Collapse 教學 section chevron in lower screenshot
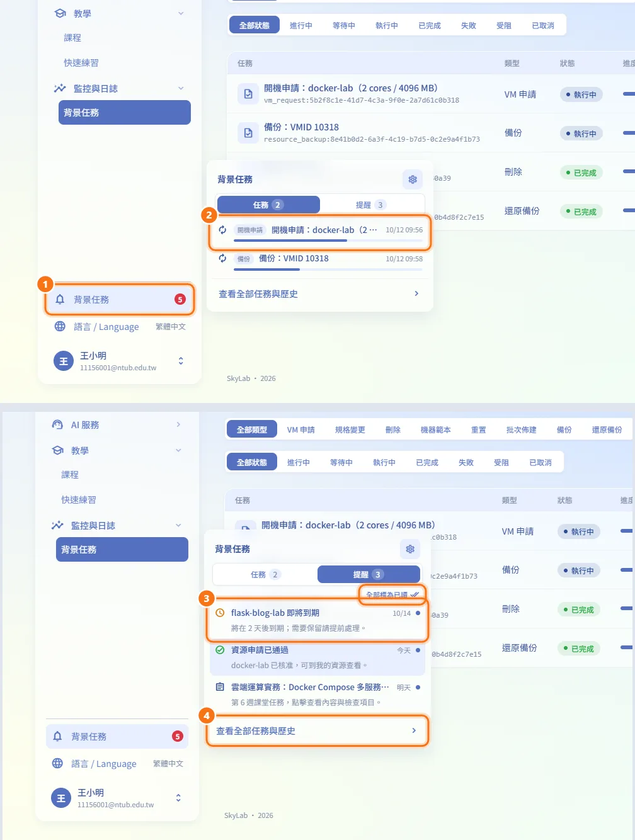Screen dimensions: 635x840 click(178, 450)
